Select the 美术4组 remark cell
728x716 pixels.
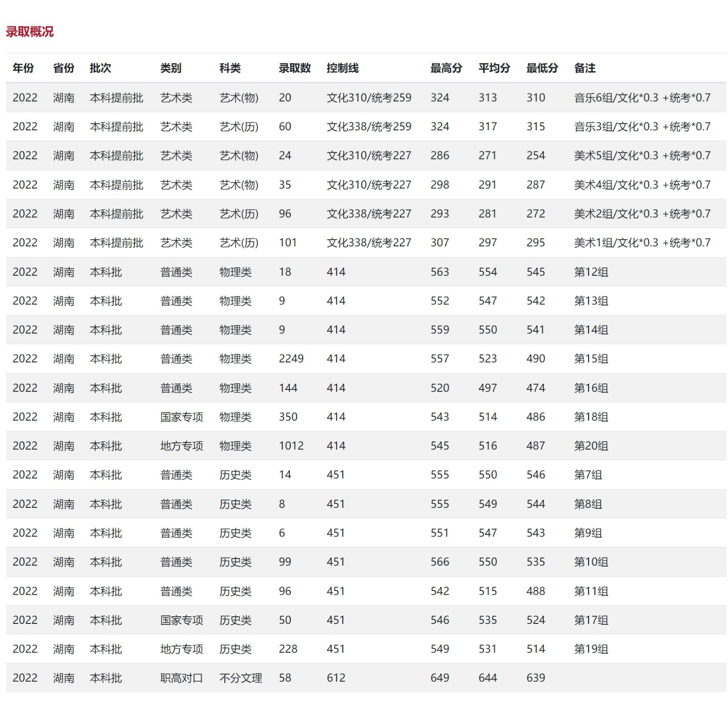(x=642, y=185)
